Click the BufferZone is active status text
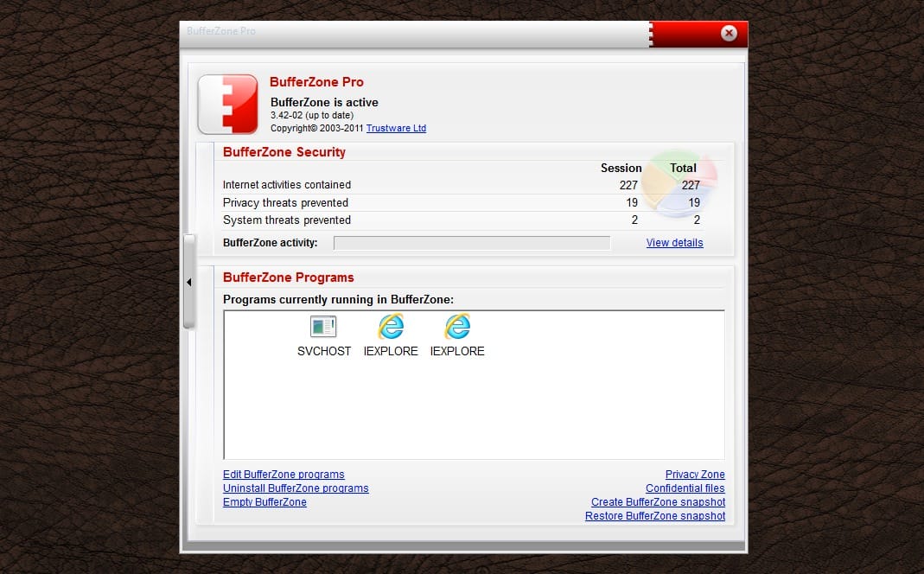 tap(324, 102)
